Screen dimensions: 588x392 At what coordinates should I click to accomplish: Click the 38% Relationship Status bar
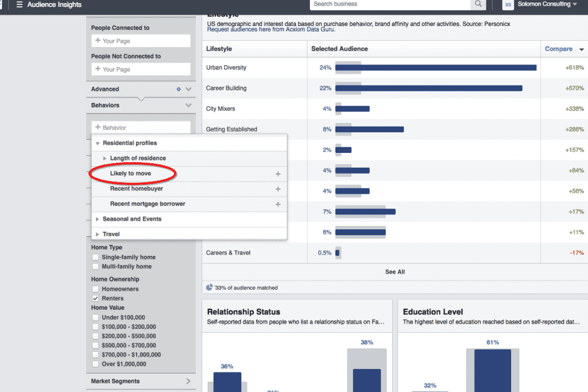point(367,381)
